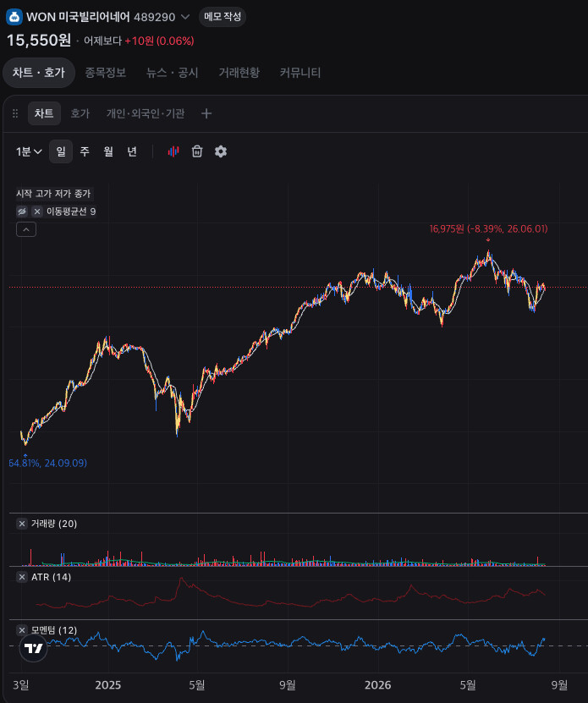Image resolution: width=588 pixels, height=703 pixels.
Task: Click the 이동평균선 9 indicator label
Action: click(71, 211)
